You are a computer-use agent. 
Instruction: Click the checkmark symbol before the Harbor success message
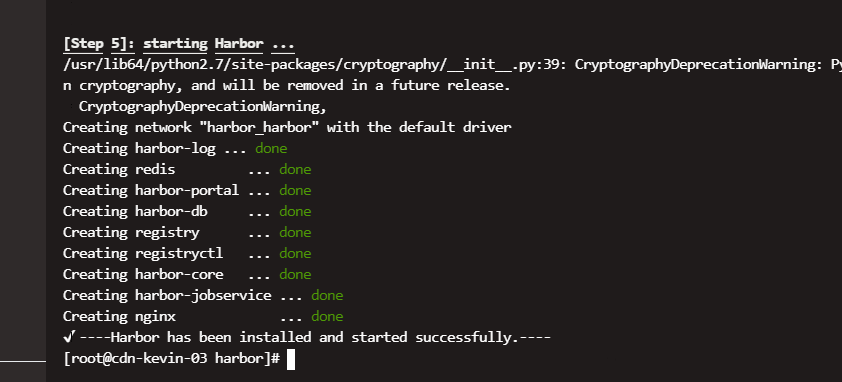point(68,337)
